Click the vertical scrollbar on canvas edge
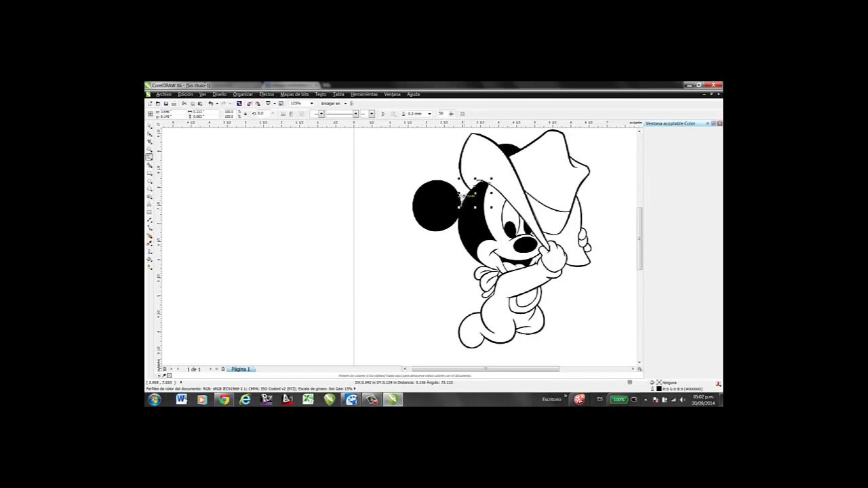Viewport: 868px width, 488px height. (639, 239)
